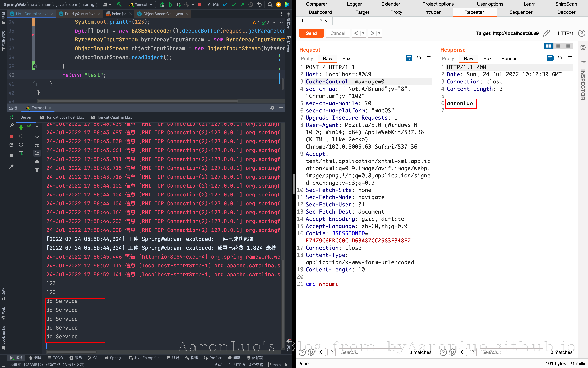This screenshot has width=588, height=368.
Task: Toggle Response non-printable chars \n button
Action: (560, 58)
